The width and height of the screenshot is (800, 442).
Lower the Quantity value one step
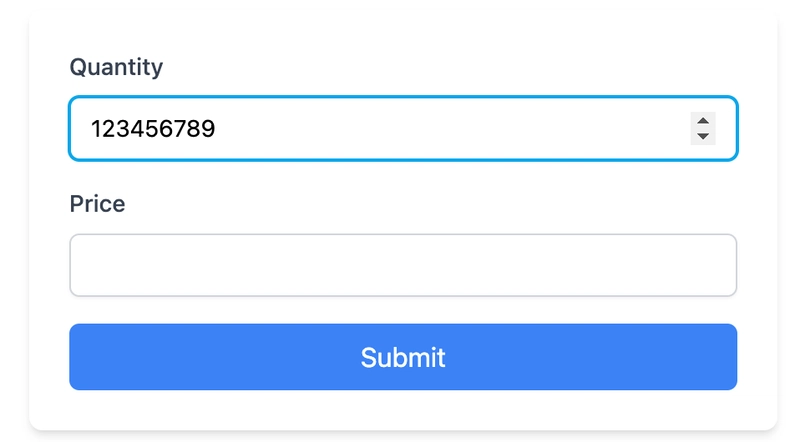pyautogui.click(x=703, y=136)
